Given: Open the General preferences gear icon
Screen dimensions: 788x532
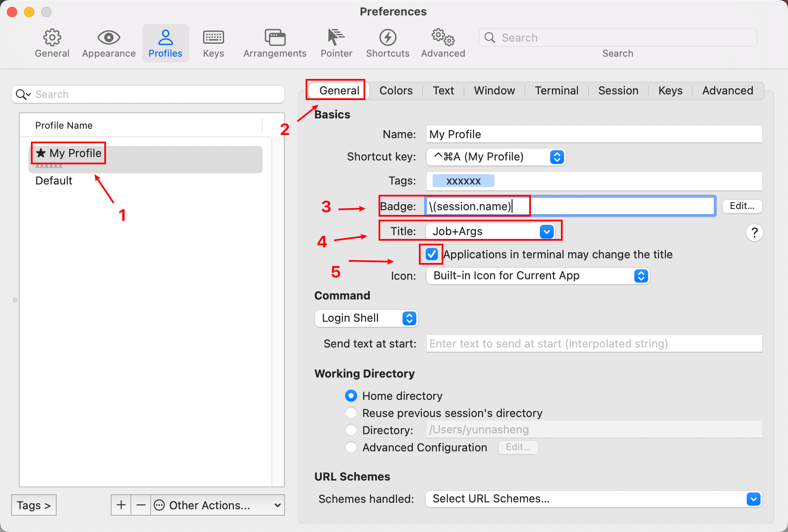Looking at the screenshot, I should pyautogui.click(x=52, y=38).
